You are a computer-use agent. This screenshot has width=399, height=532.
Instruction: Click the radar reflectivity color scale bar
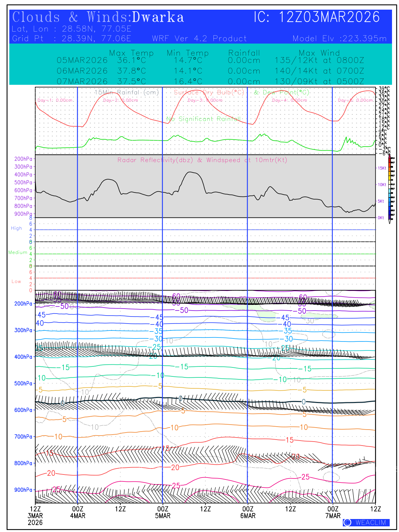pos(390,189)
